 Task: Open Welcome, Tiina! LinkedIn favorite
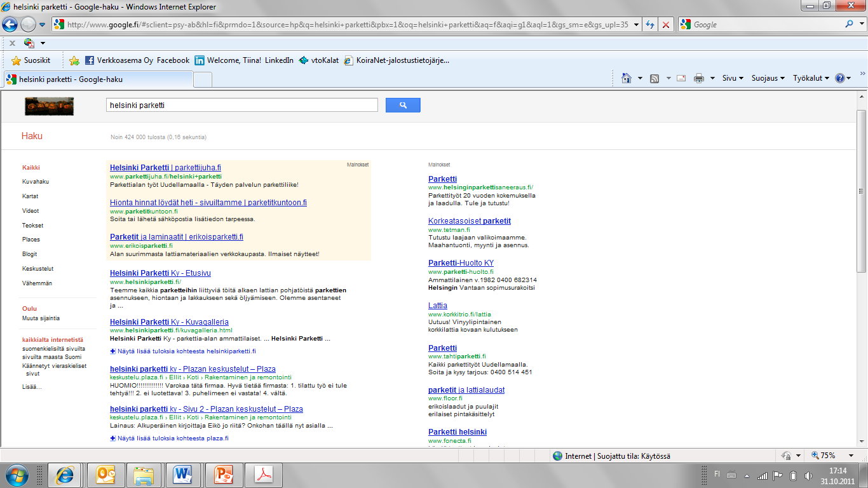(244, 60)
